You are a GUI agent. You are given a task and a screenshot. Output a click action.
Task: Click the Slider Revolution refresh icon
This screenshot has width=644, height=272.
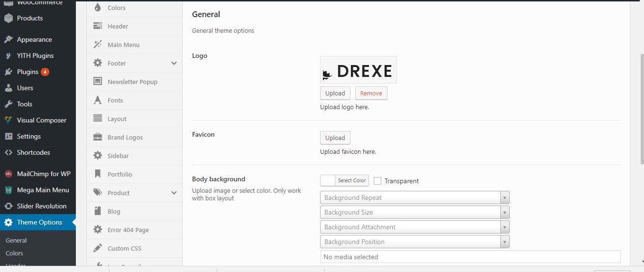[9, 206]
